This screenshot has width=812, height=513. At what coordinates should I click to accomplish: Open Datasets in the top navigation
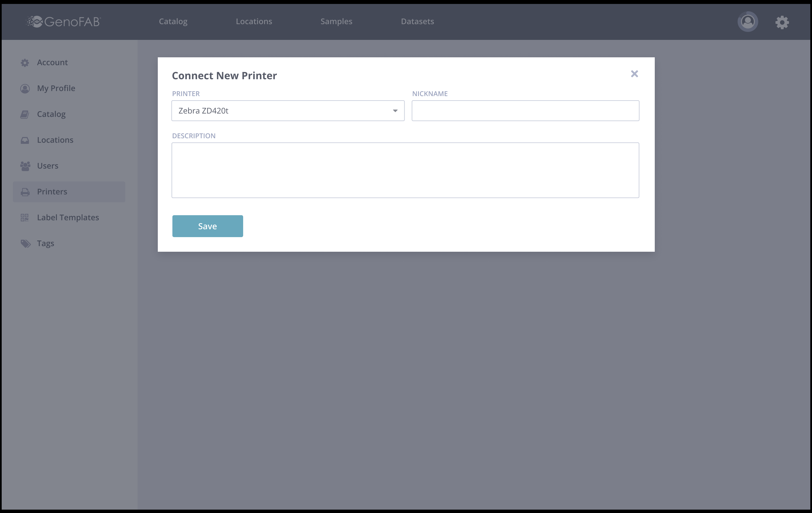pyautogui.click(x=417, y=21)
